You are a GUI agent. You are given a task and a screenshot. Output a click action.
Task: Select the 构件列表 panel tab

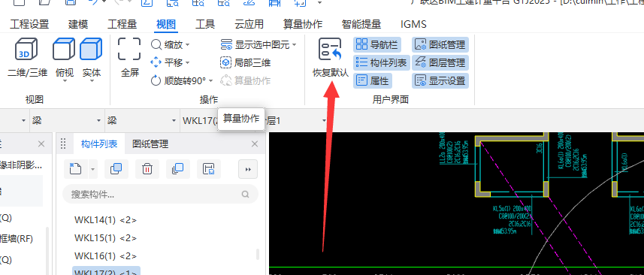pyautogui.click(x=99, y=144)
